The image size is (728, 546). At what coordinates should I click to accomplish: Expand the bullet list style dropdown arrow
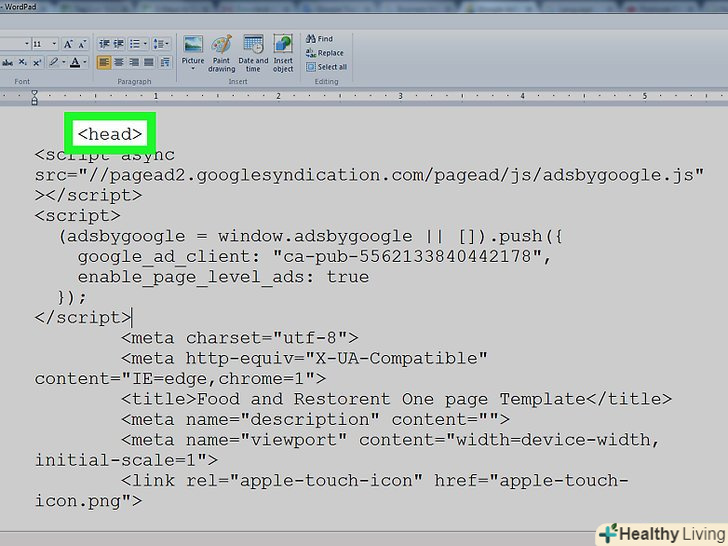(x=145, y=44)
